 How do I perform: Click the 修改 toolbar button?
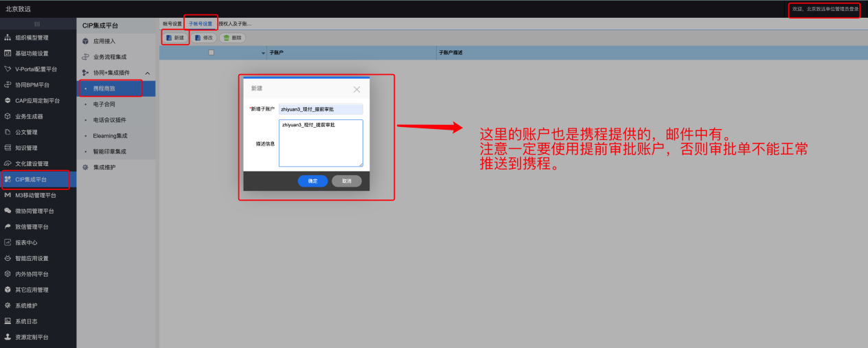tap(203, 38)
